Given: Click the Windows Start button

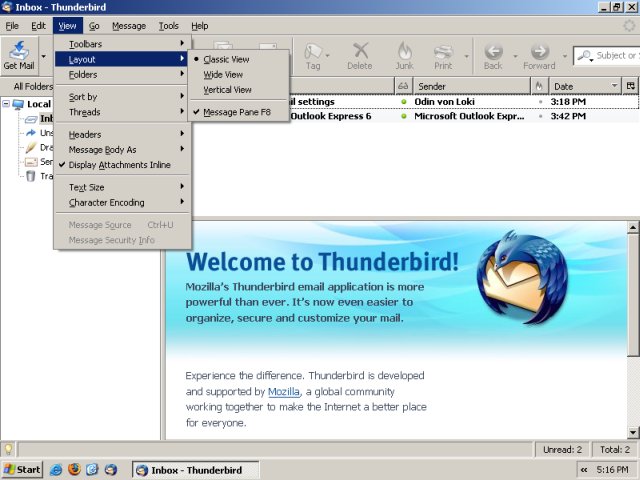Looking at the screenshot, I should coord(22,470).
